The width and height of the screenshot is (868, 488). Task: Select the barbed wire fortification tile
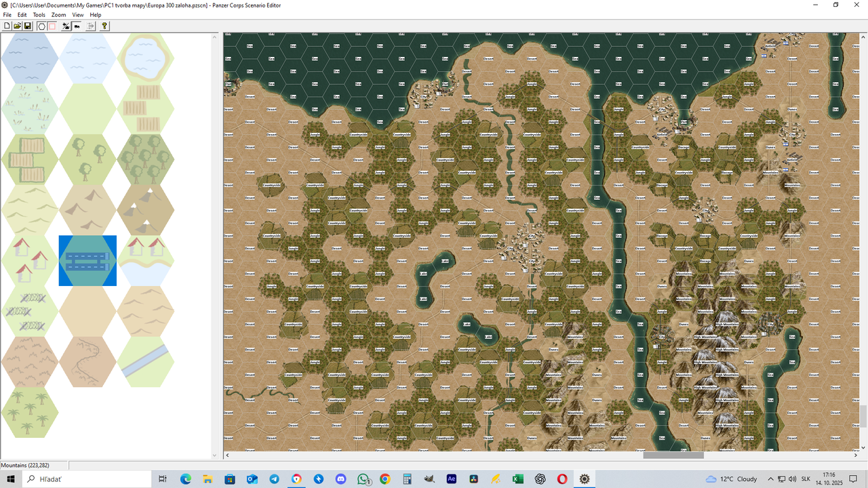tap(30, 311)
